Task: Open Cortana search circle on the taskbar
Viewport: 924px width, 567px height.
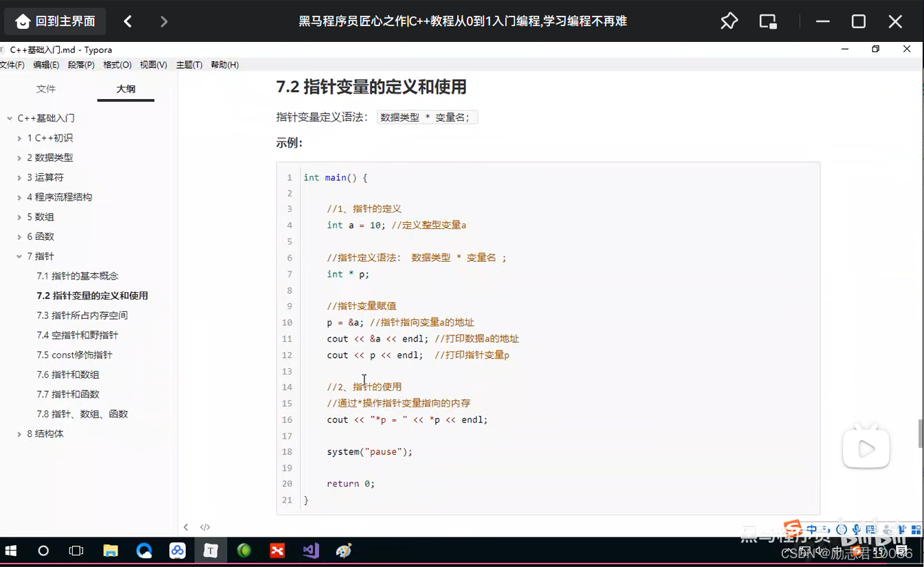Action: pyautogui.click(x=43, y=551)
